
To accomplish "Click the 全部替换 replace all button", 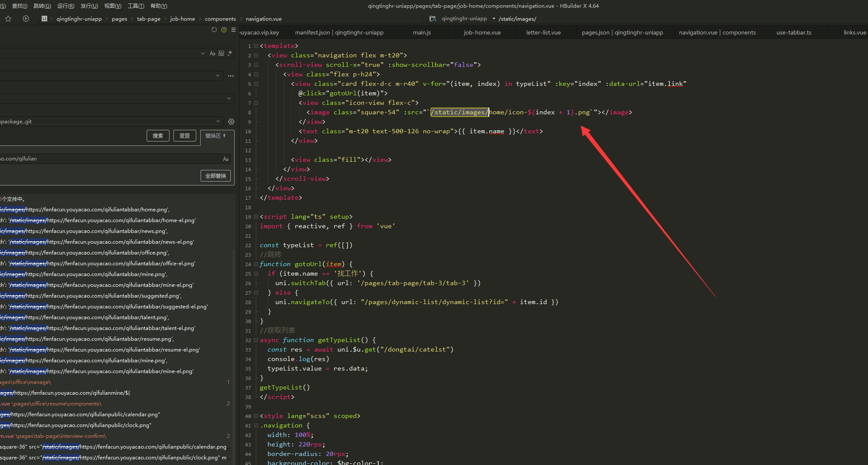I will click(x=216, y=176).
